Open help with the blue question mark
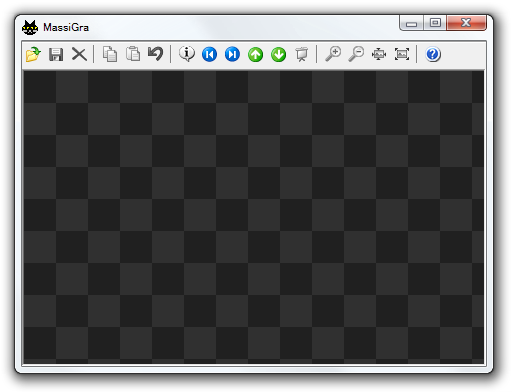The height and width of the screenshot is (392, 512). click(433, 54)
